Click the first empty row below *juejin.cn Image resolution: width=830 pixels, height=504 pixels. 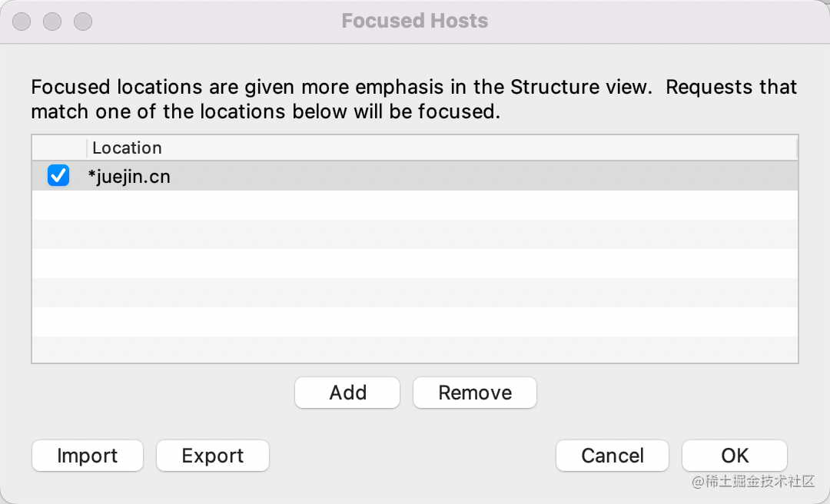(414, 205)
